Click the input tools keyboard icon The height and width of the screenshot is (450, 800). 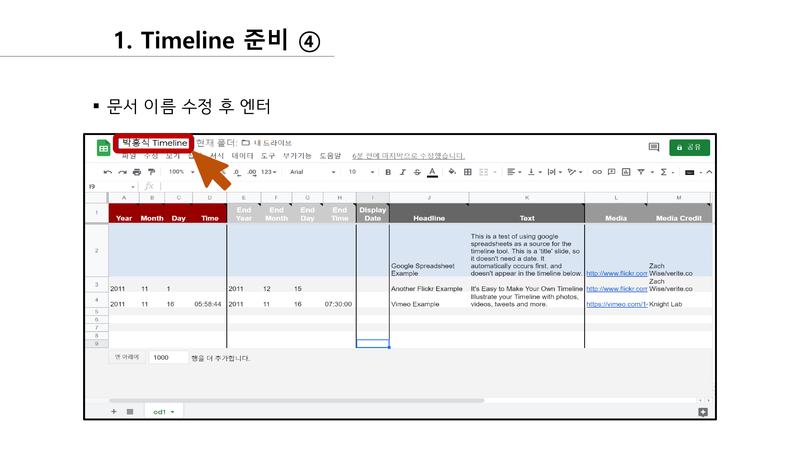(x=689, y=172)
